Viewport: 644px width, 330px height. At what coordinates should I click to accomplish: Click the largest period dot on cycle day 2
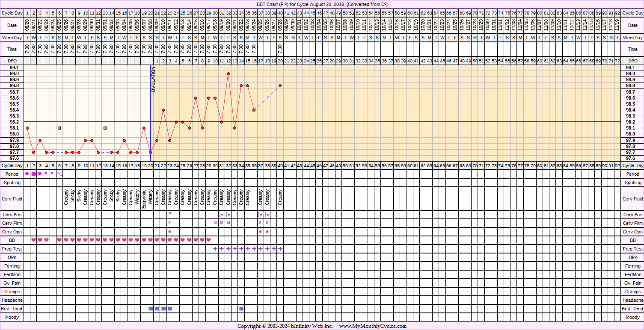pos(34,174)
